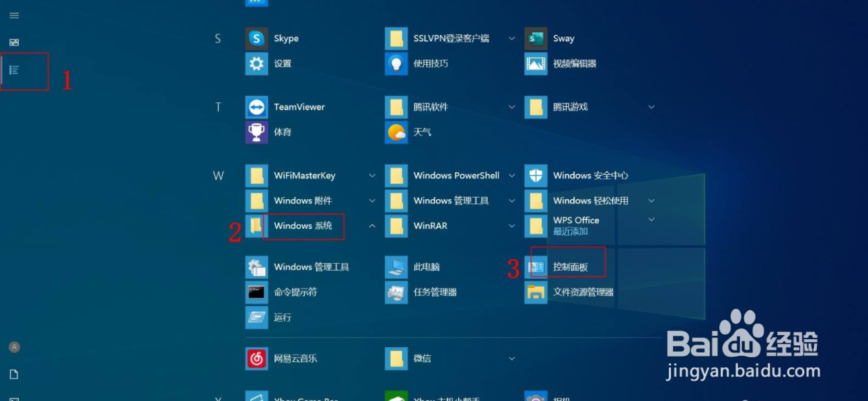Screen dimensions: 868x401
Task: Open TeamViewer
Action: coord(298,107)
